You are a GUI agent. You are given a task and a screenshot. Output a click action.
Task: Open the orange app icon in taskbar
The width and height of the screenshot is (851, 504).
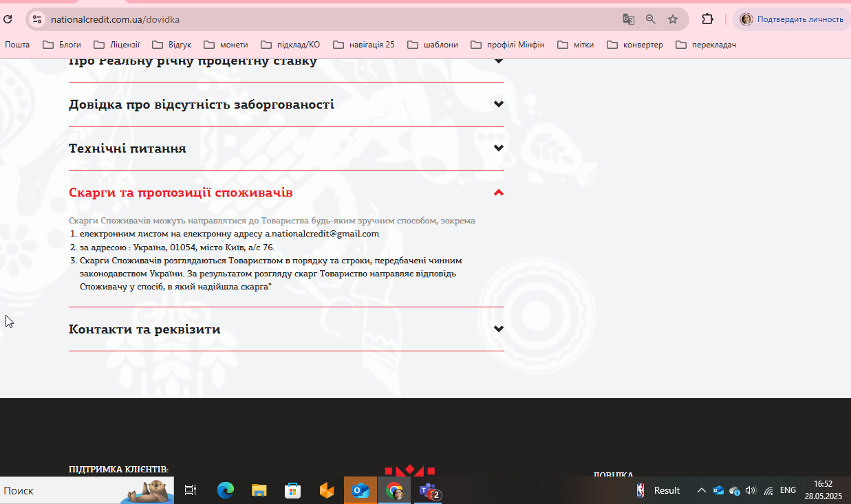(x=327, y=490)
